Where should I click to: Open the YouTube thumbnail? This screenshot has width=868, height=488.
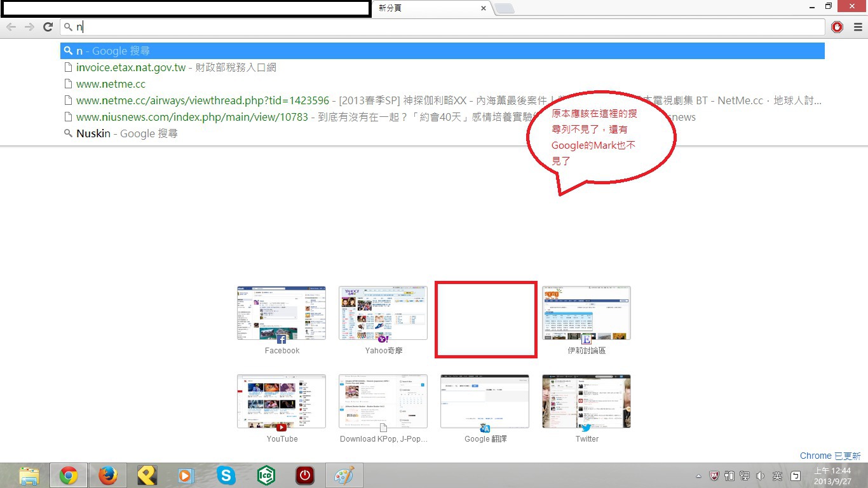pos(281,401)
